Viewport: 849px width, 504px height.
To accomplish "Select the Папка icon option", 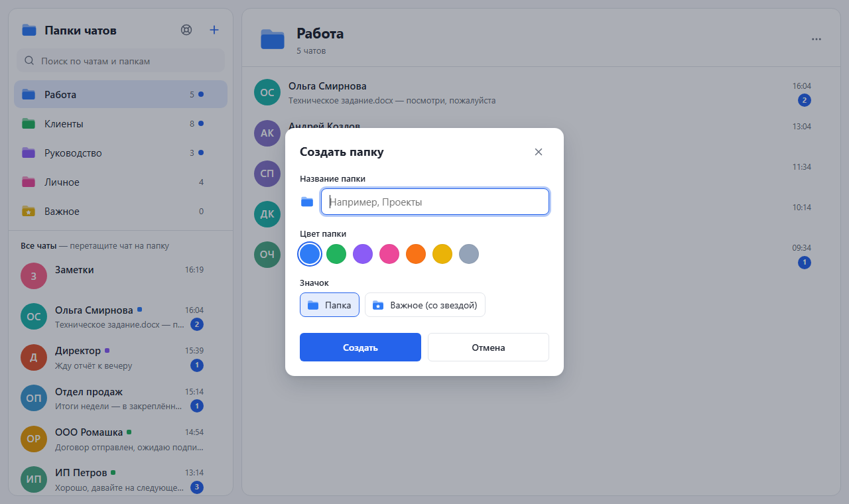I will (330, 305).
